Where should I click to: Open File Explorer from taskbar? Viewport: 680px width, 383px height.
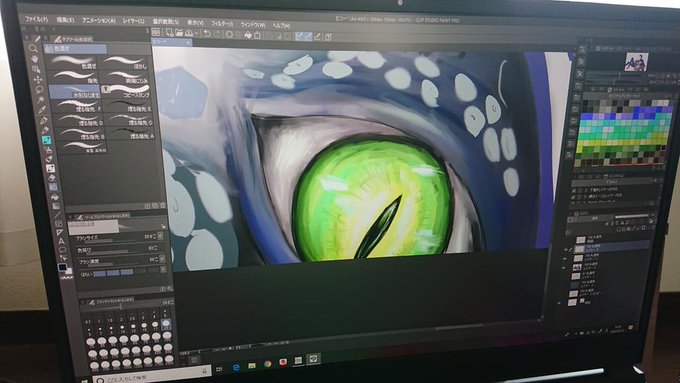coord(252,366)
